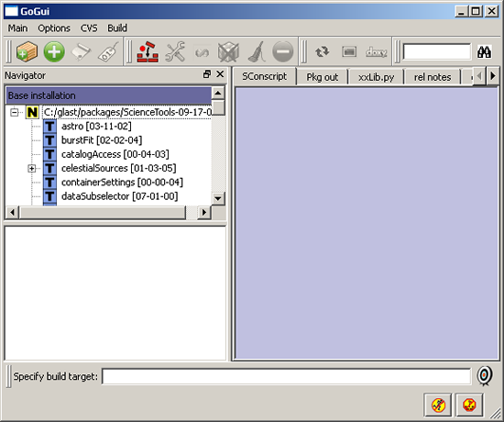
Task: Click the Navigator horizontal scrollbar right arrow
Action: pyautogui.click(x=203, y=213)
